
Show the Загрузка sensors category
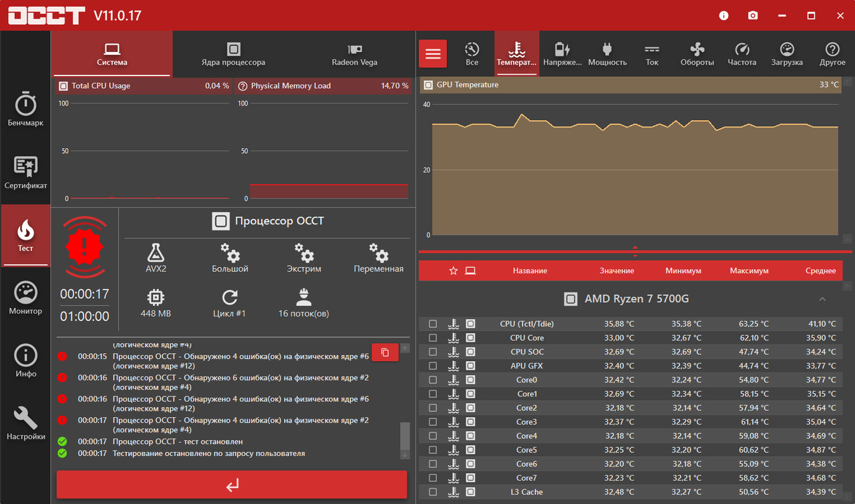(x=787, y=53)
